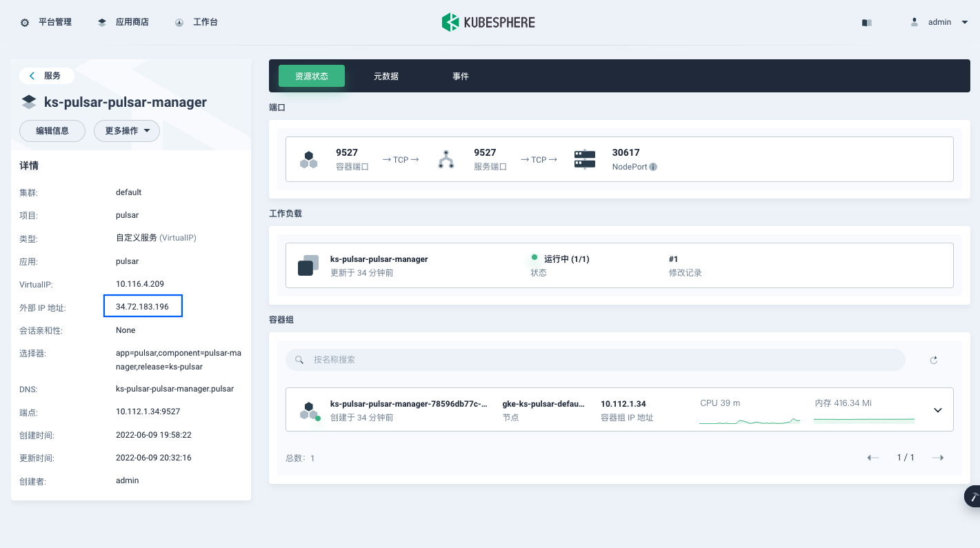
Task: Click the pod icon for ks-pulsar-pulsar-manager-78596db77c
Action: click(x=310, y=411)
